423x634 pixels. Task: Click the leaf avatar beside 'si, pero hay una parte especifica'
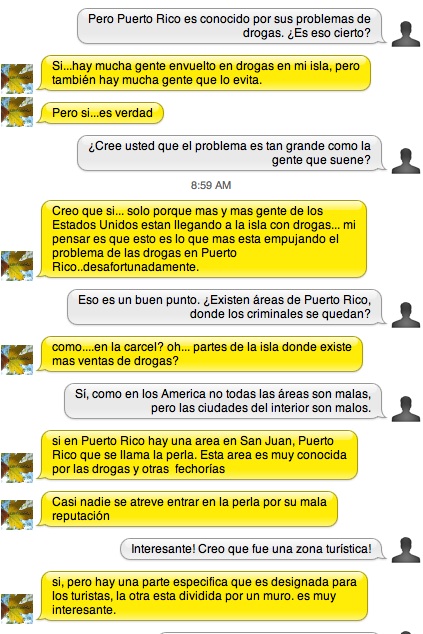tap(17, 609)
